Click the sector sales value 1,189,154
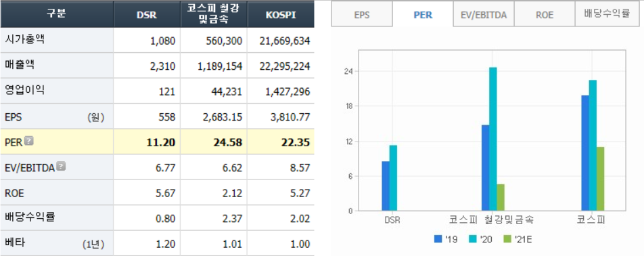This screenshot has height=256, width=644. point(220,66)
